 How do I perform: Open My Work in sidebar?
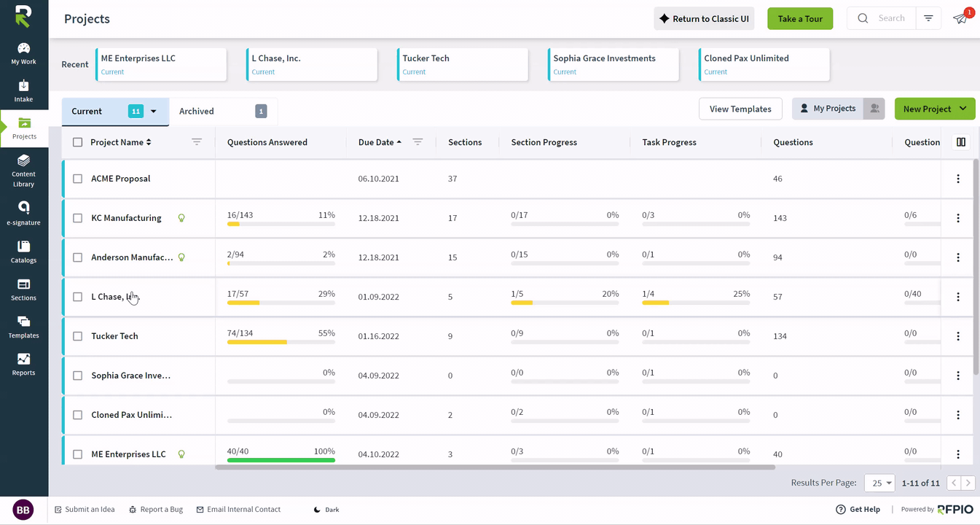tap(23, 54)
